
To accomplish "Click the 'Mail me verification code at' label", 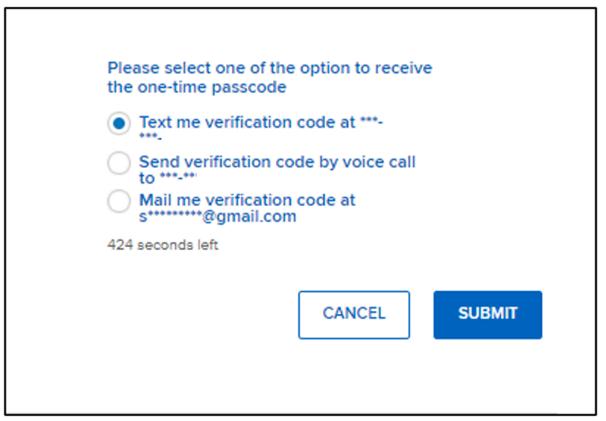I will [x=246, y=200].
